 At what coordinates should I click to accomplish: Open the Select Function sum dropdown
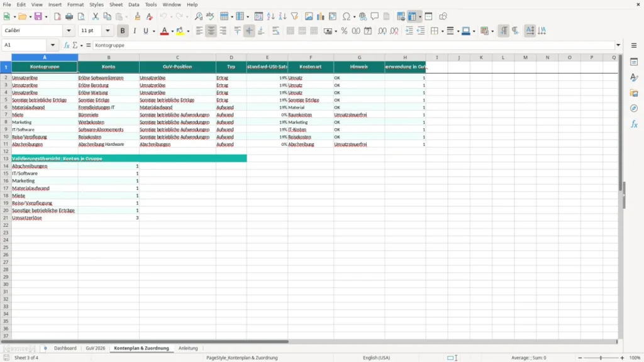coord(81,45)
